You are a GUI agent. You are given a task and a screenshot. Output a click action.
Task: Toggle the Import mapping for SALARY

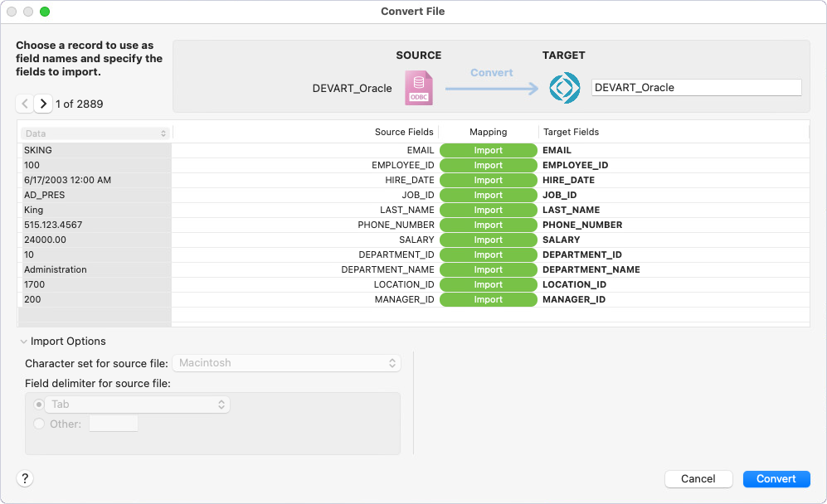pyautogui.click(x=488, y=240)
